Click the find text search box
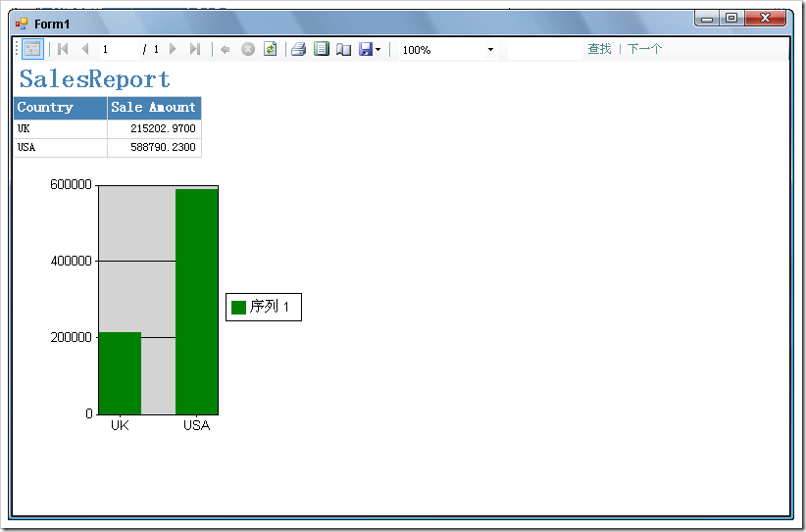806x532 pixels. 544,50
